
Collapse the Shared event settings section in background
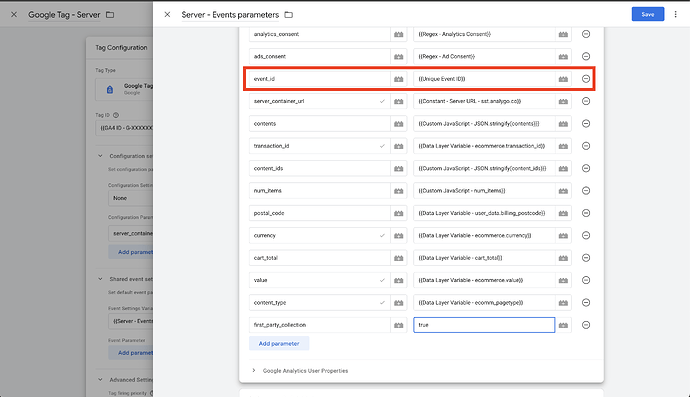100,279
